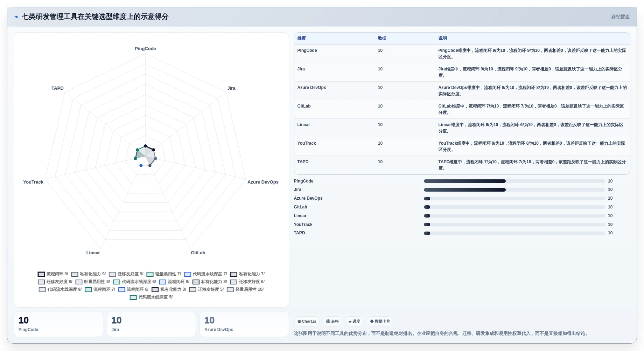The image size is (644, 351).
Task: Open the Chart.js chip
Action: [307, 321]
